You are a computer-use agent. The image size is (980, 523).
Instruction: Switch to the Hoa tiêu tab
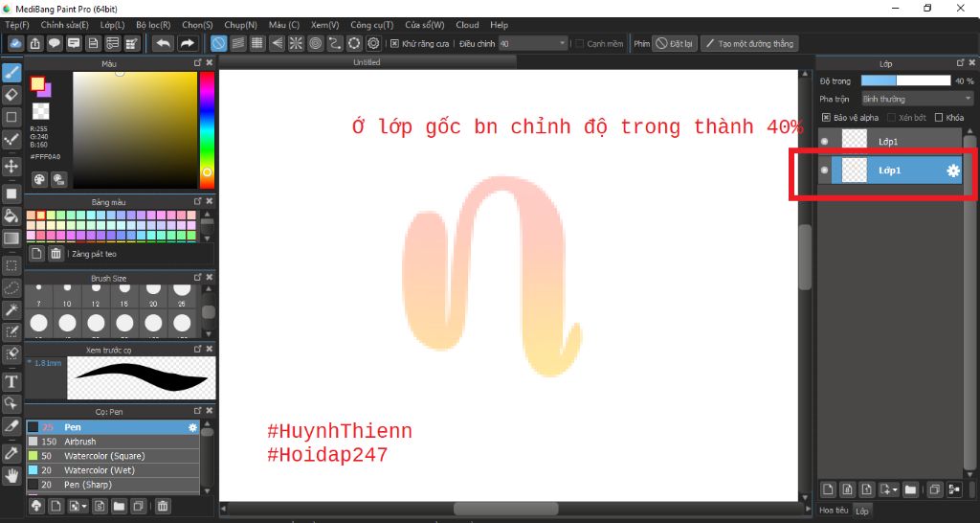[x=834, y=511]
